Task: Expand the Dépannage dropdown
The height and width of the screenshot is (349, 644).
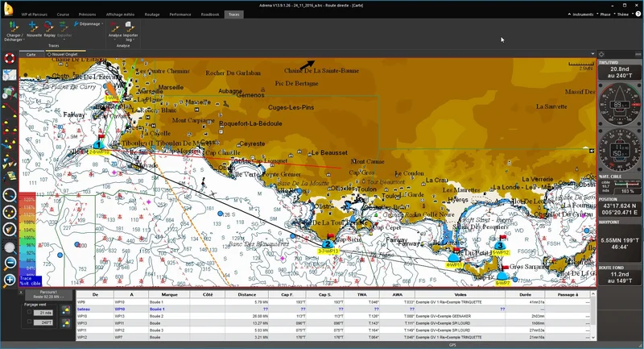Action: [x=91, y=24]
